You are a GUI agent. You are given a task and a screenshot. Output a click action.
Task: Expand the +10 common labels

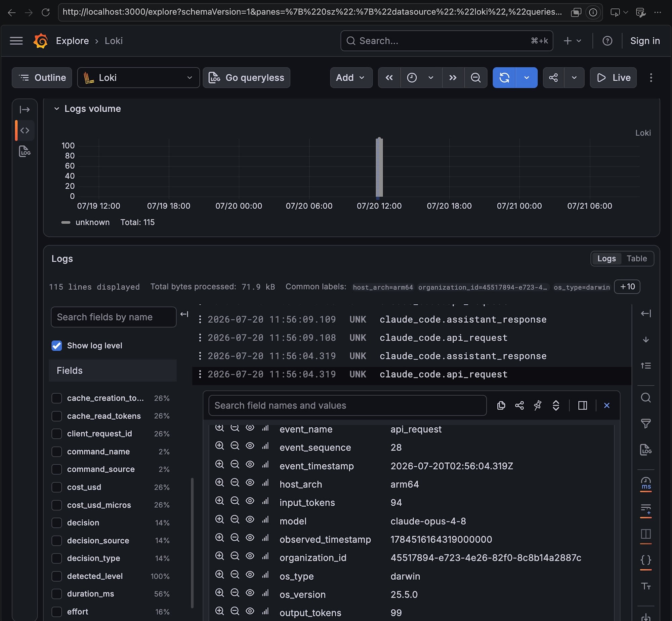[627, 287]
